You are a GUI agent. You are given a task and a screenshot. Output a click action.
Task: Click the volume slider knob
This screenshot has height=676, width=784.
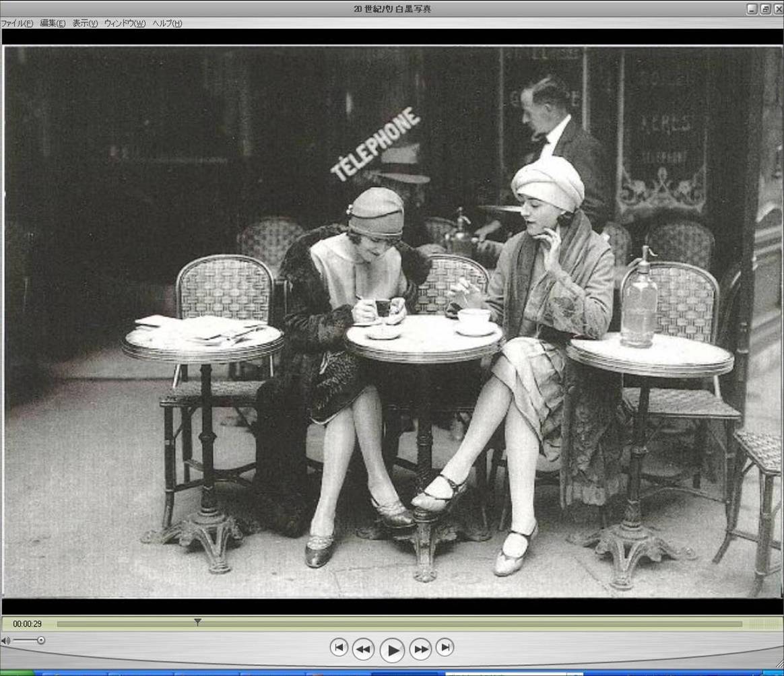coord(41,640)
